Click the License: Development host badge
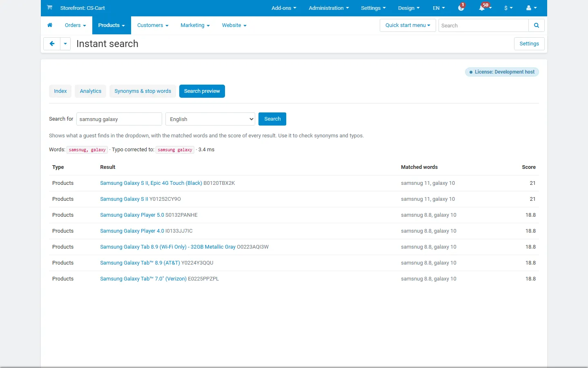Screen dimensions: 588x368 click(502, 72)
